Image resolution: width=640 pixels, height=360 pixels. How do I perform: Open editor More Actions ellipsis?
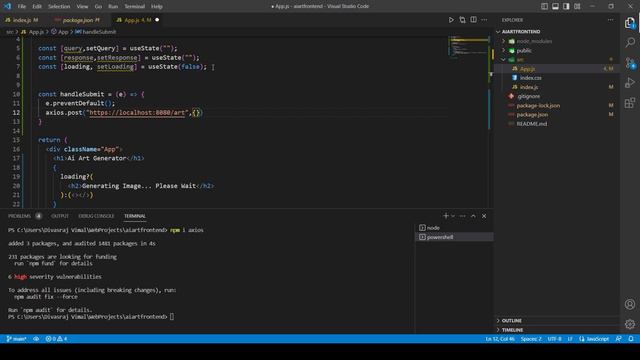coord(484,20)
